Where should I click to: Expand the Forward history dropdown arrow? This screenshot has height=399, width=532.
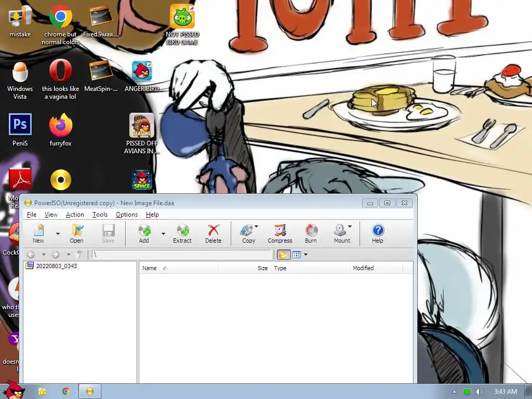click(69, 255)
